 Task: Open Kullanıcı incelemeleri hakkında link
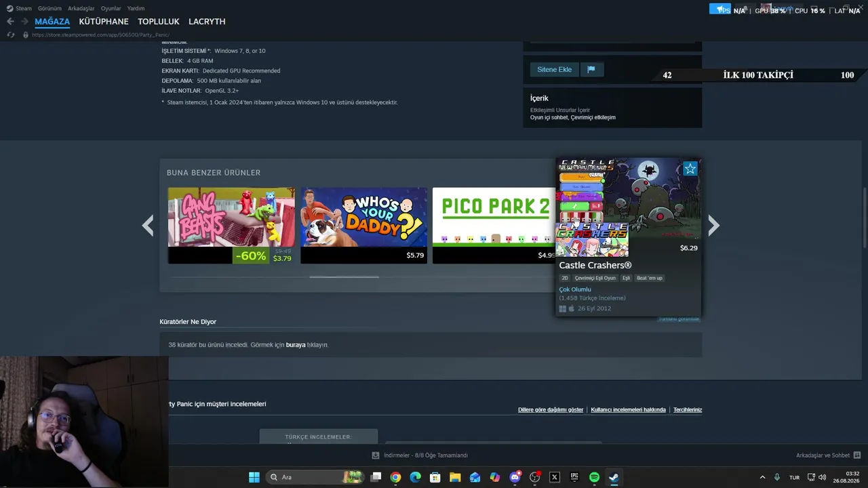click(628, 410)
